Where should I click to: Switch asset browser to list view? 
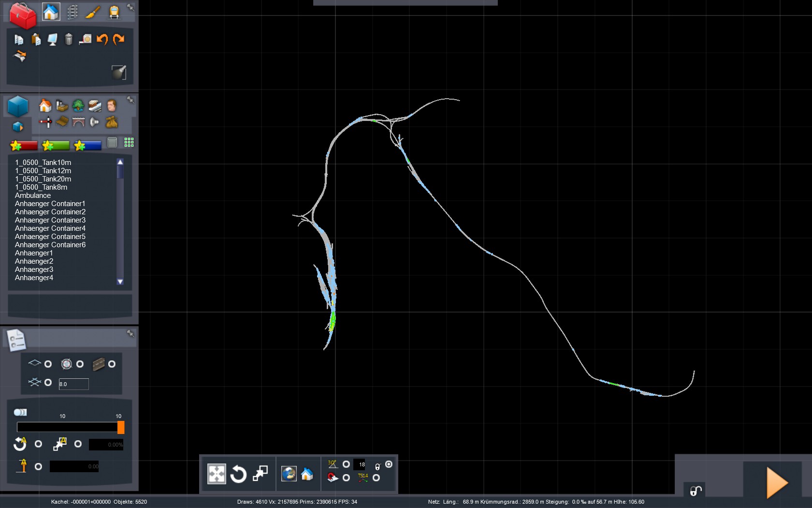click(113, 142)
